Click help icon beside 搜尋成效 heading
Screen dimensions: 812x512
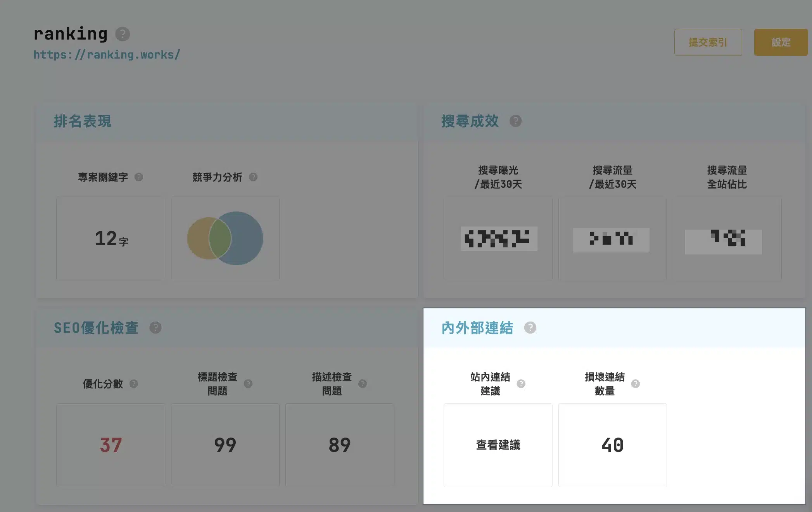[515, 121]
